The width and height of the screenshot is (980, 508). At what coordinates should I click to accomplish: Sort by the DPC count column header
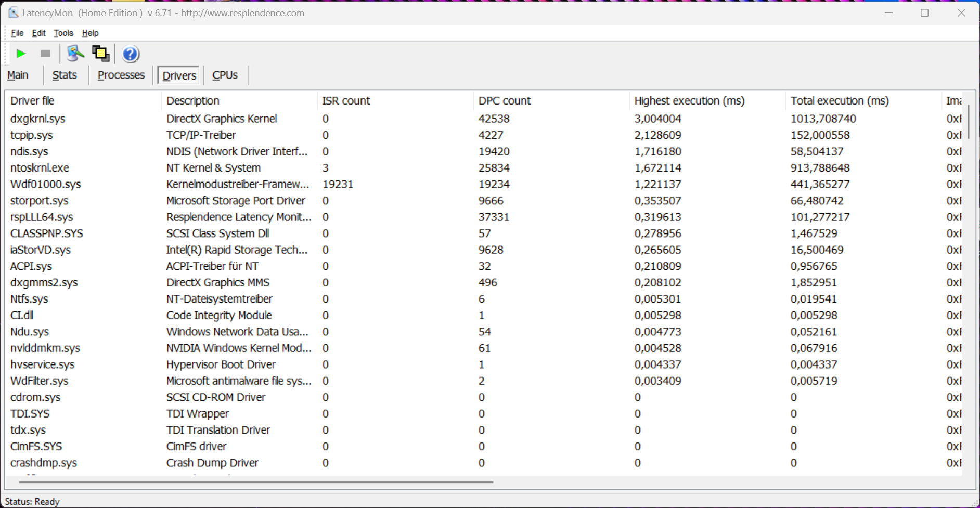point(504,101)
